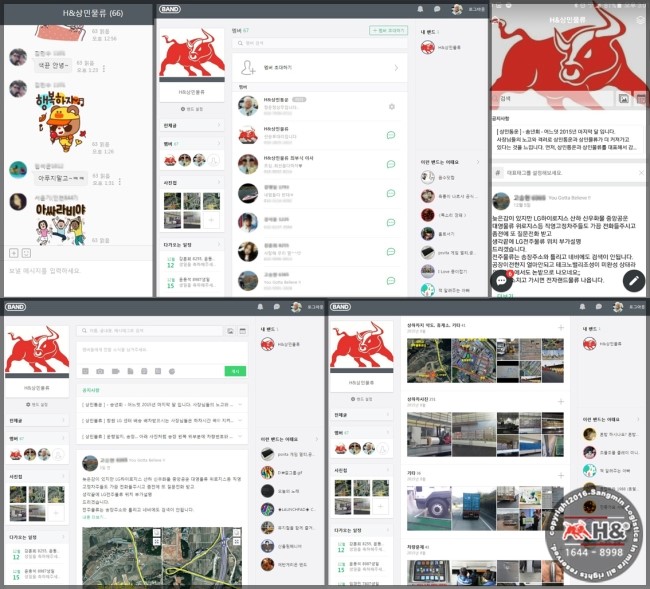
Task: Open the emoji sticker picker in chat window
Action: [26, 253]
